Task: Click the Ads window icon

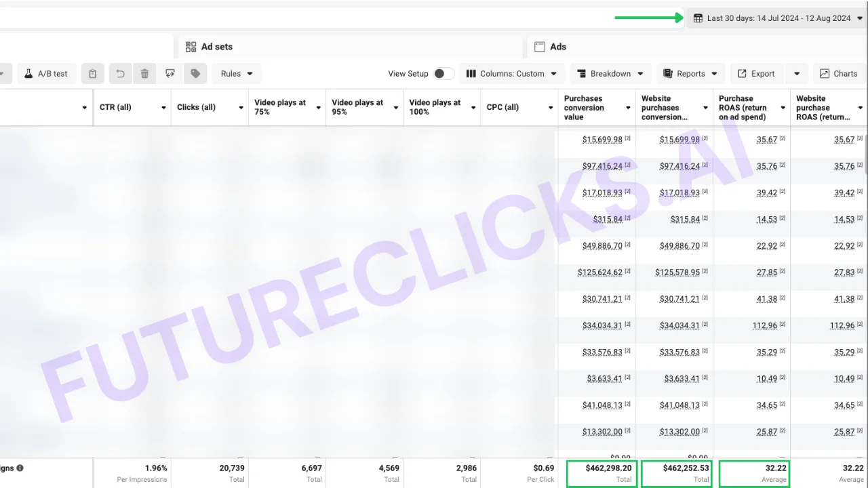Action: point(540,47)
